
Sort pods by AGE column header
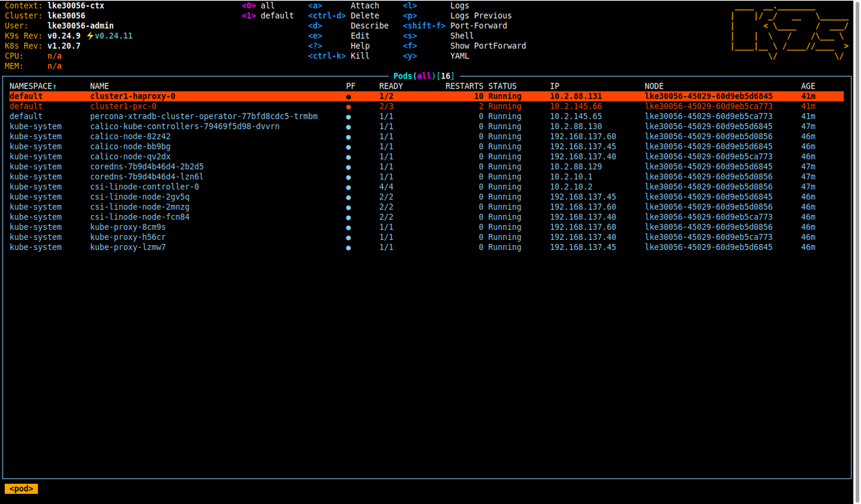[x=808, y=86]
